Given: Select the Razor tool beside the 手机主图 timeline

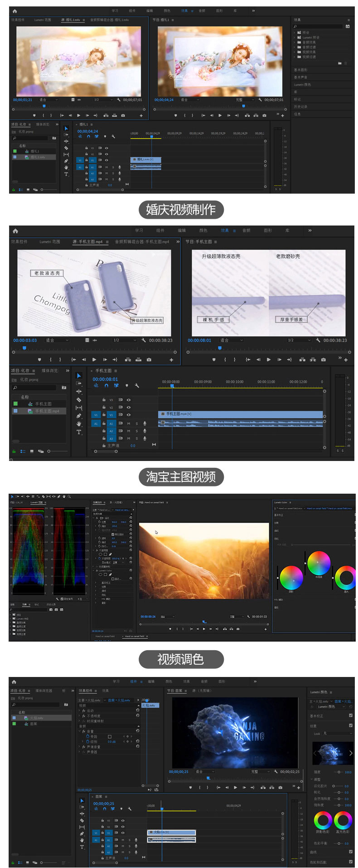Looking at the screenshot, I should [79, 400].
